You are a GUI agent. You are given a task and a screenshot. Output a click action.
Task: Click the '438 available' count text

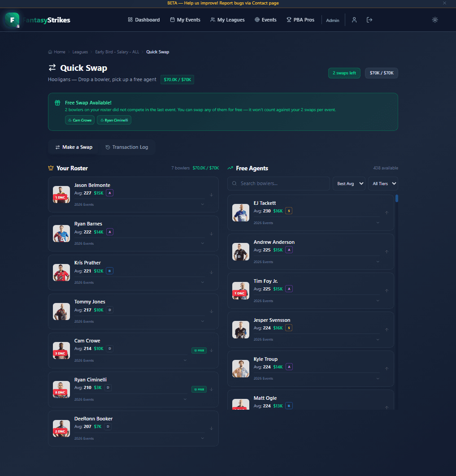(386, 168)
